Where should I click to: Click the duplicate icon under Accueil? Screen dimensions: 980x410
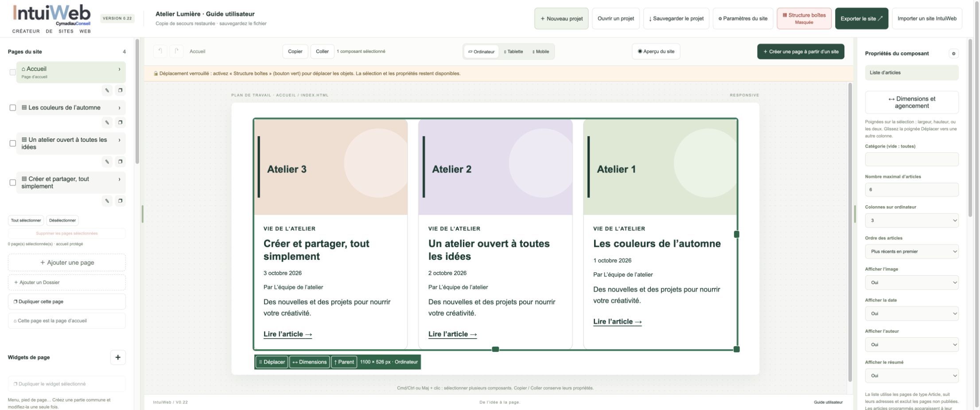coord(120,90)
